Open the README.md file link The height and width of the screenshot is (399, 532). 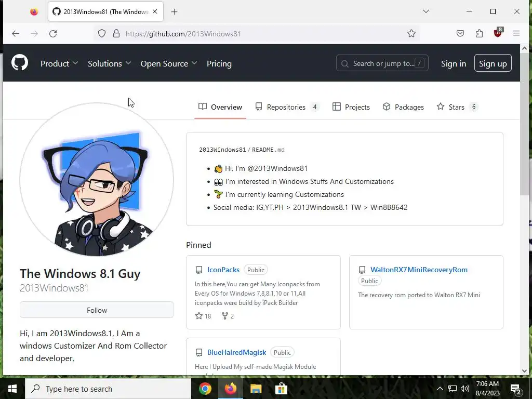tap(268, 150)
